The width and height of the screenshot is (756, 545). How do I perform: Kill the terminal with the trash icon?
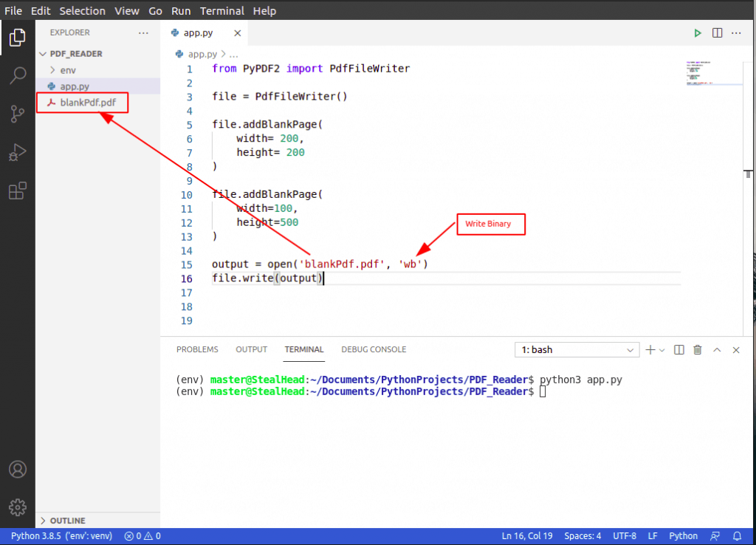[697, 349]
